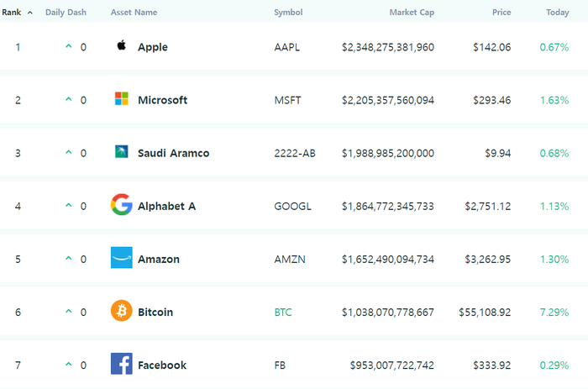The height and width of the screenshot is (389, 588).
Task: Open the Alphabet A asset name
Action: (x=166, y=206)
